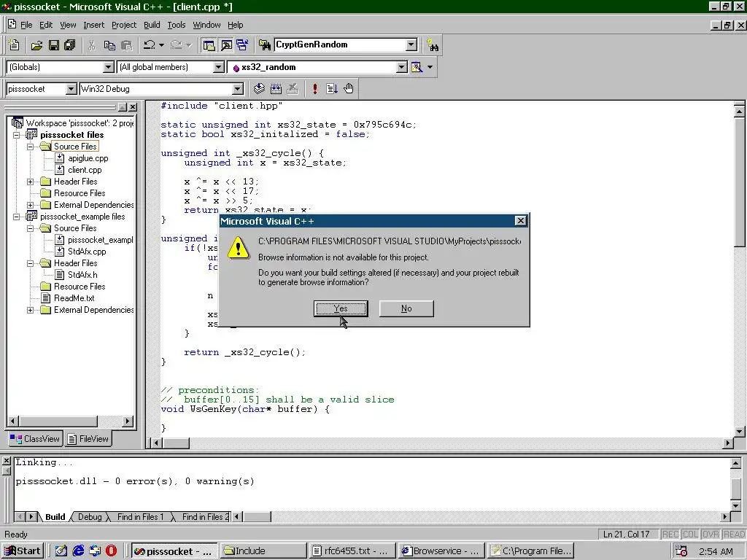Screen dimensions: 747x560
Task: Click the editor horizontal scrollbar thumb
Action: (177, 443)
